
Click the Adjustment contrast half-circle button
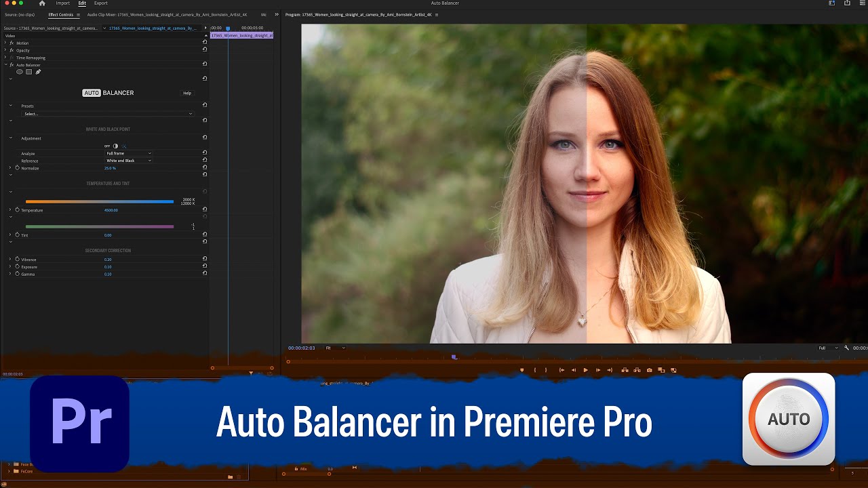(115, 146)
